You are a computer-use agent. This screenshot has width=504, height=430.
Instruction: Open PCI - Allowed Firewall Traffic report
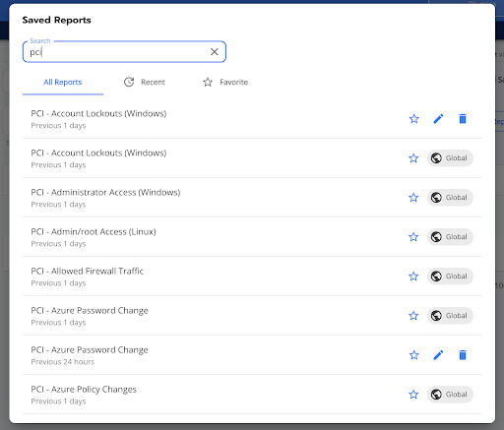pos(252,276)
